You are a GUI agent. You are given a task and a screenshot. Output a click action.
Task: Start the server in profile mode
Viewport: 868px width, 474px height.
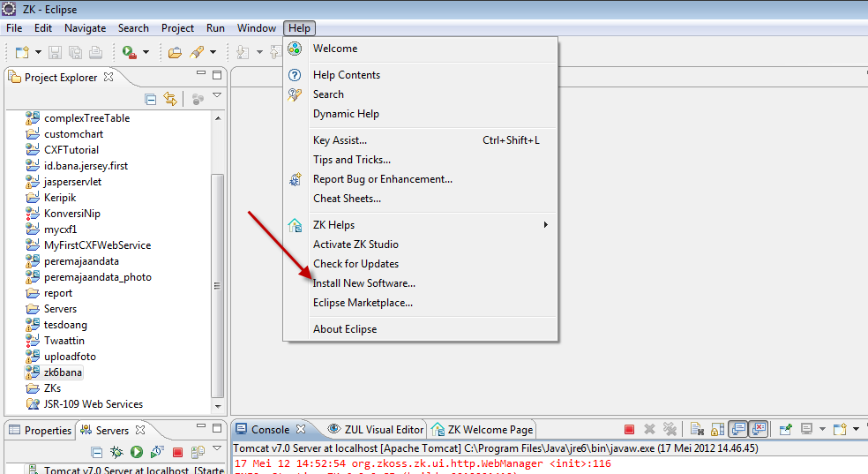157,453
